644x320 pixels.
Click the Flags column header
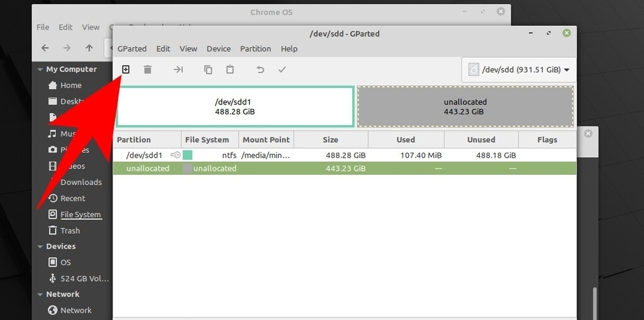pos(547,140)
